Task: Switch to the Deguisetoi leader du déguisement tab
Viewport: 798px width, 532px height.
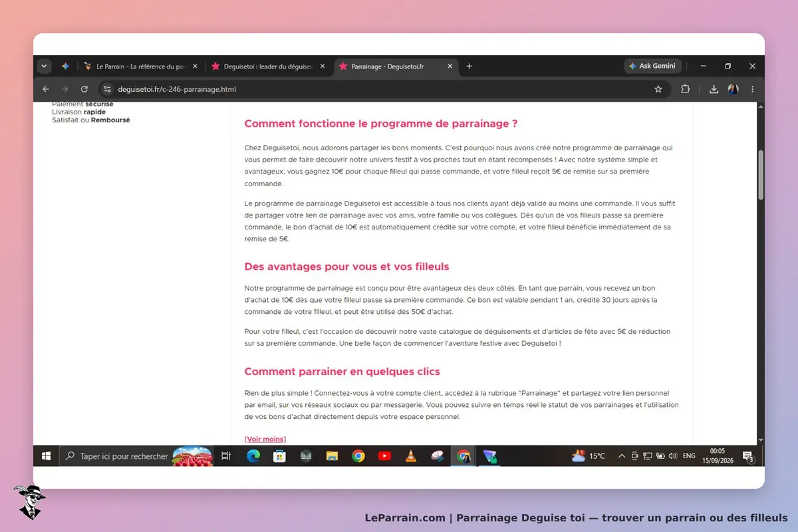Action: coord(268,66)
